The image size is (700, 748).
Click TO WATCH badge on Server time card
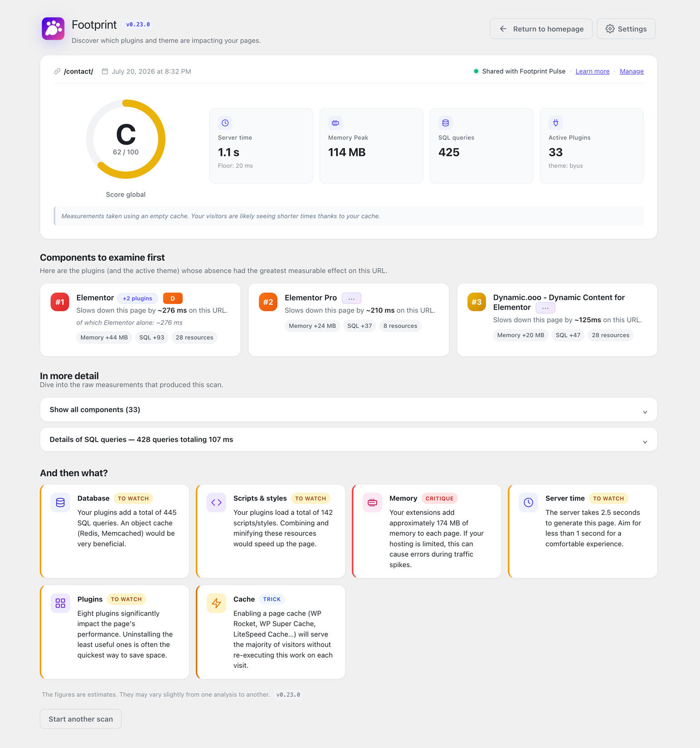[x=608, y=498]
